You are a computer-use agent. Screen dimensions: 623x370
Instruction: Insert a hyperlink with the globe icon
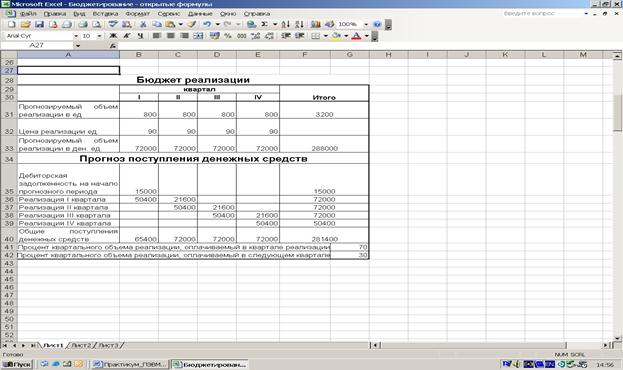click(251, 25)
